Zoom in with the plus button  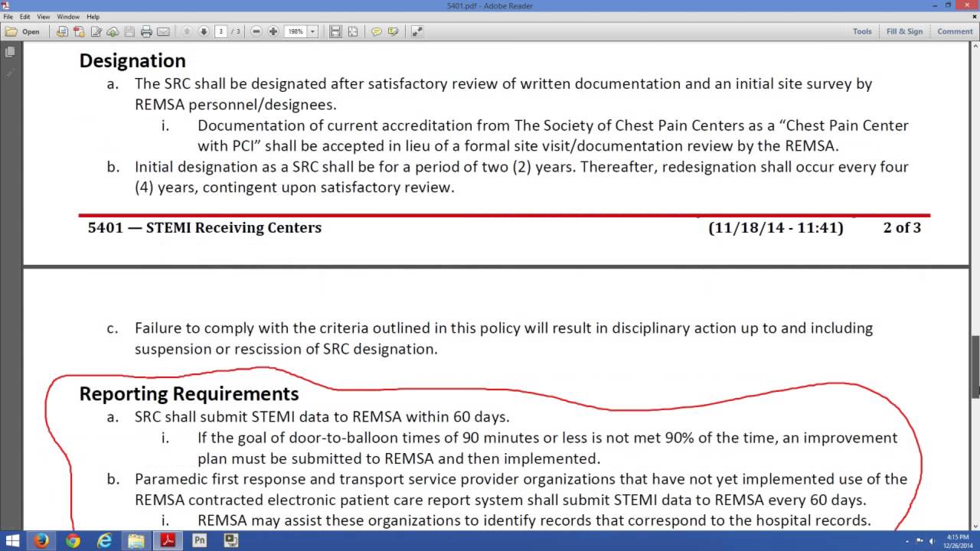pyautogui.click(x=273, y=31)
